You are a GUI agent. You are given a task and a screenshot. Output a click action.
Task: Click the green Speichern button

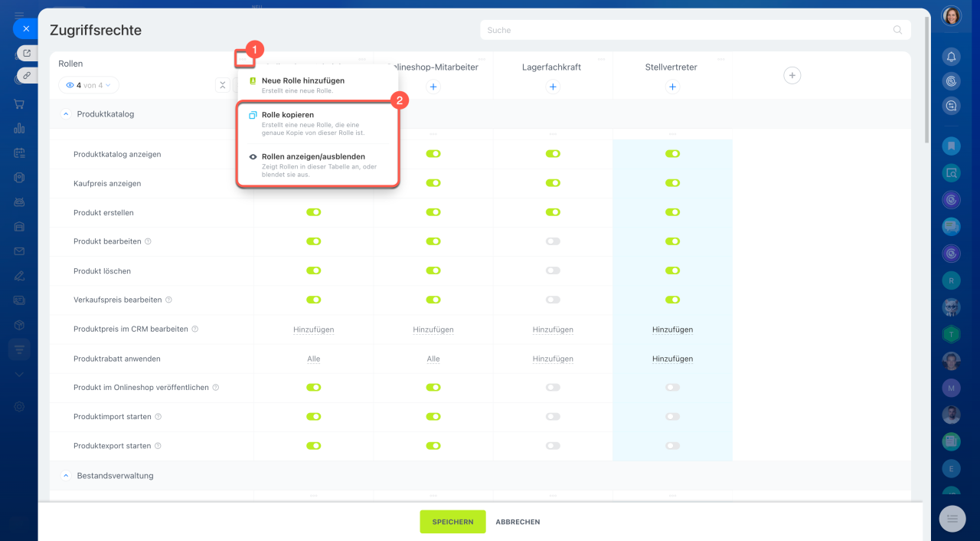coord(452,522)
